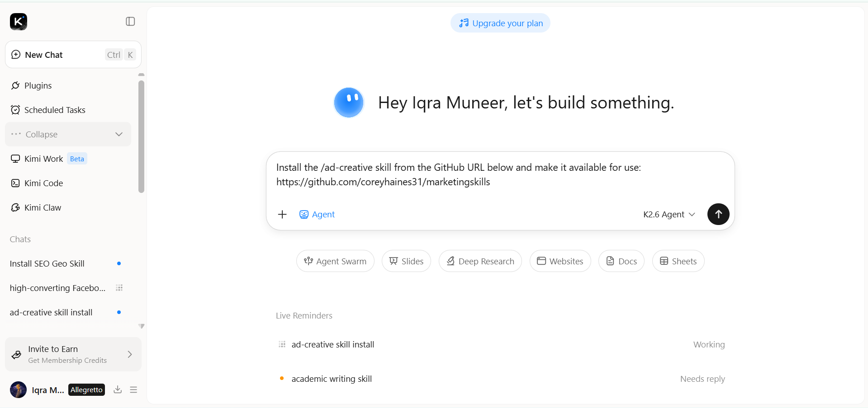
Task: Open academic writing skill reminder
Action: tap(501, 379)
